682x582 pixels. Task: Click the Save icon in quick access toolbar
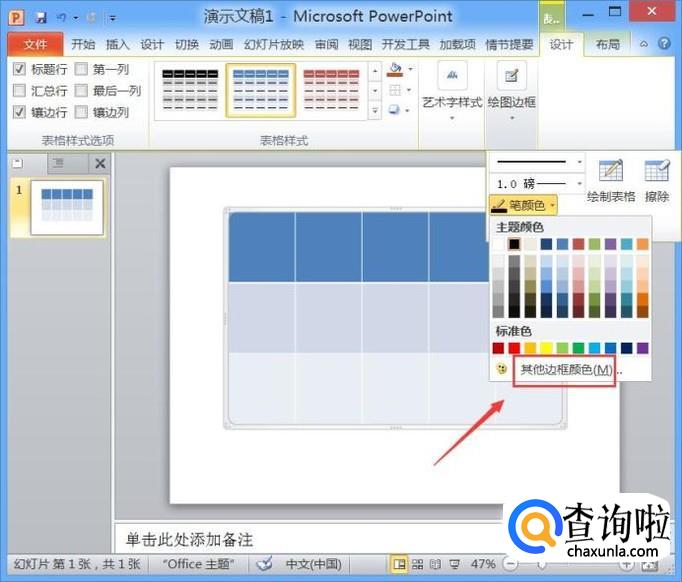coord(41,17)
